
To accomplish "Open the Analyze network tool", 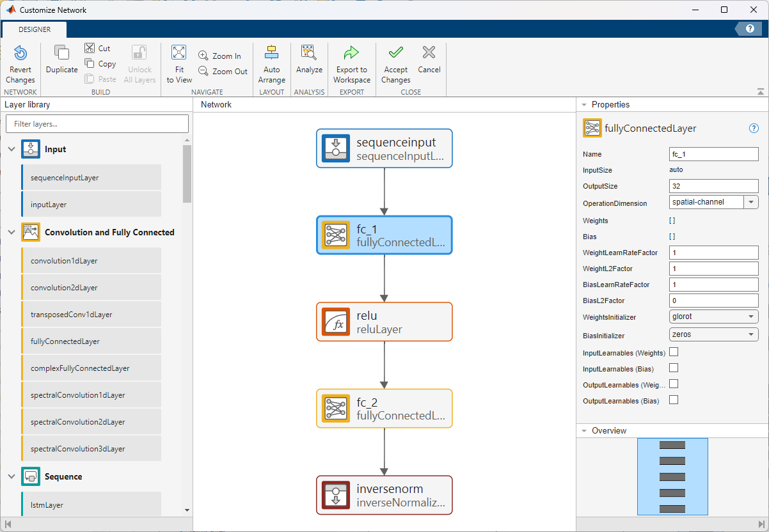I will tap(309, 63).
